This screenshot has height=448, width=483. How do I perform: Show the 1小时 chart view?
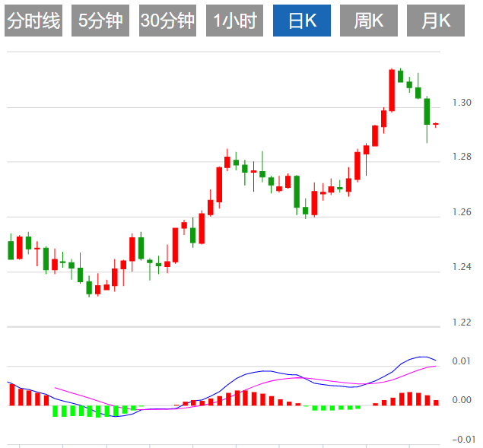click(234, 21)
